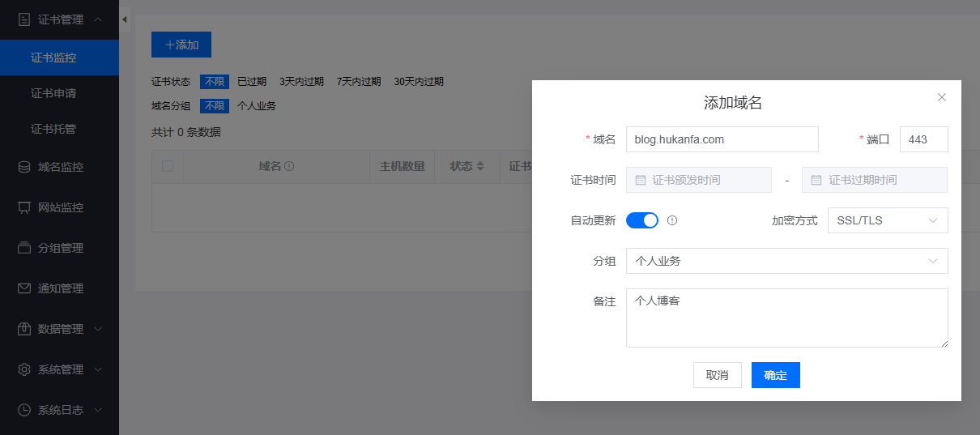This screenshot has width=980, height=435.
Task: Open 证书监控 in the sidebar
Action: coord(59,58)
